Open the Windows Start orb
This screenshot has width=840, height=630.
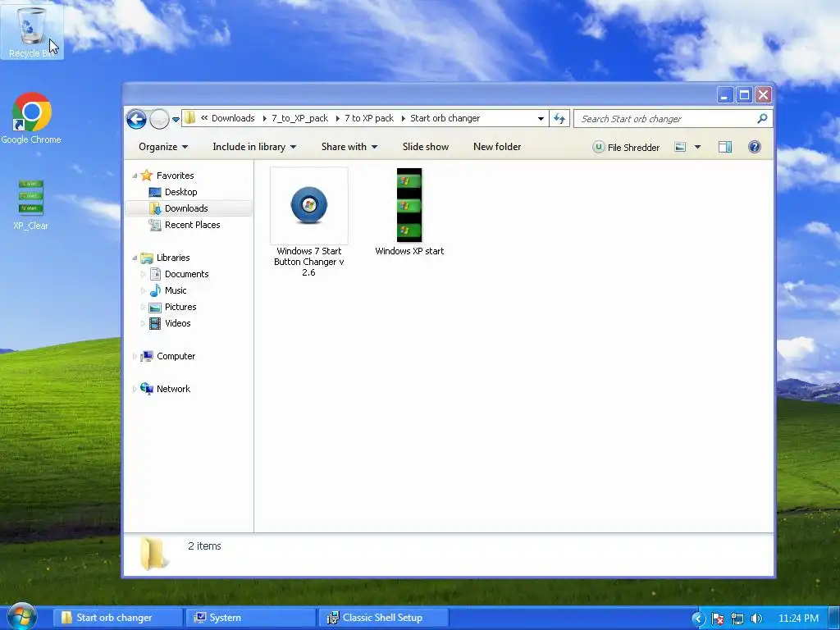tap(22, 617)
